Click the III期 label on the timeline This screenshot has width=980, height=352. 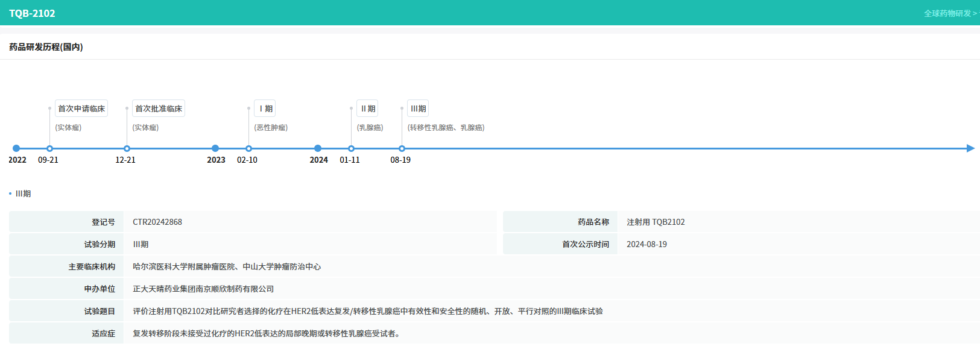[418, 108]
